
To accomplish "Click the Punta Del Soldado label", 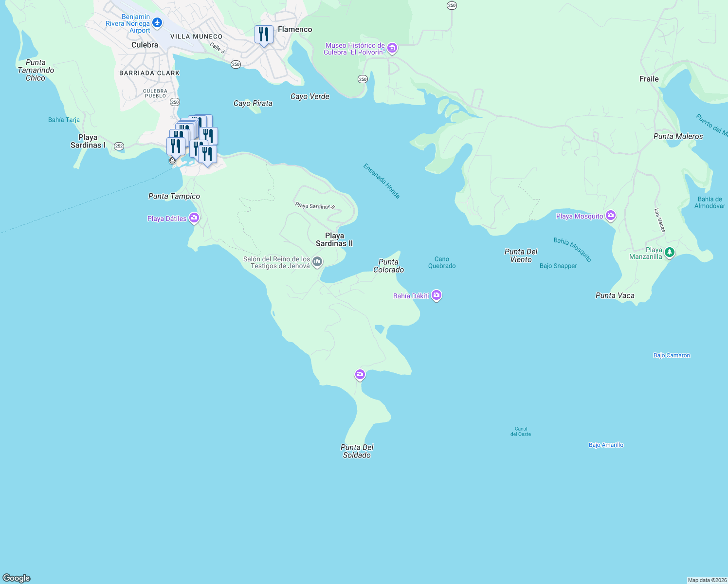I will (357, 451).
